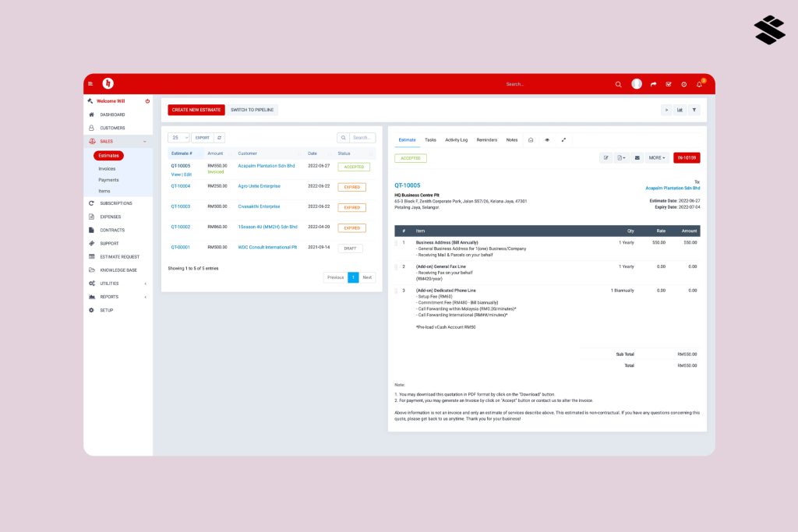Image resolution: width=798 pixels, height=532 pixels.
Task: Click the chart summary icon in top toolbar
Action: 680,110
